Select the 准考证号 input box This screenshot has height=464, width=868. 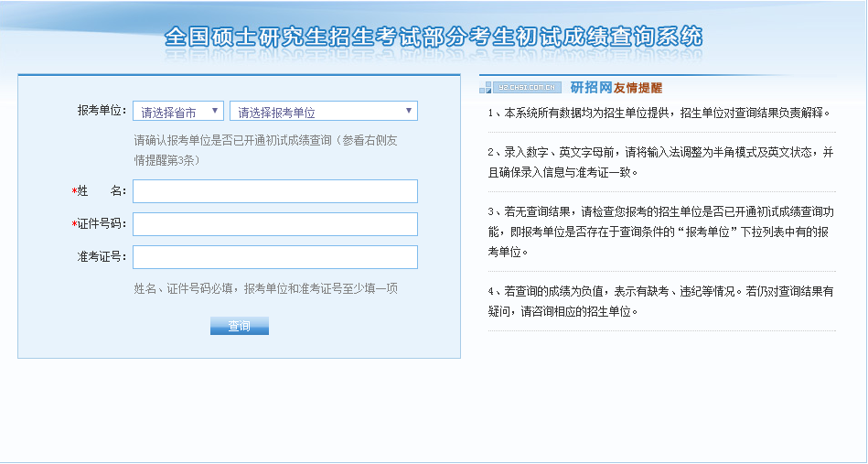(274, 257)
